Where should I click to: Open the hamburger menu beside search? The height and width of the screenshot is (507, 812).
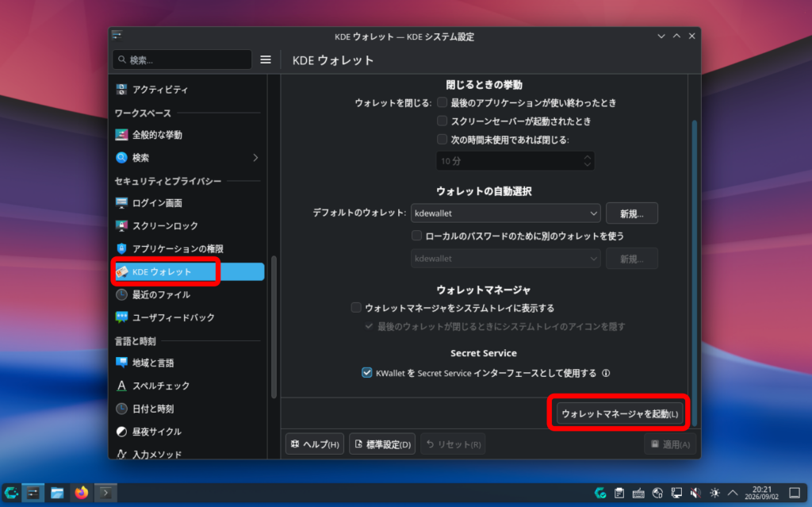[x=265, y=60]
